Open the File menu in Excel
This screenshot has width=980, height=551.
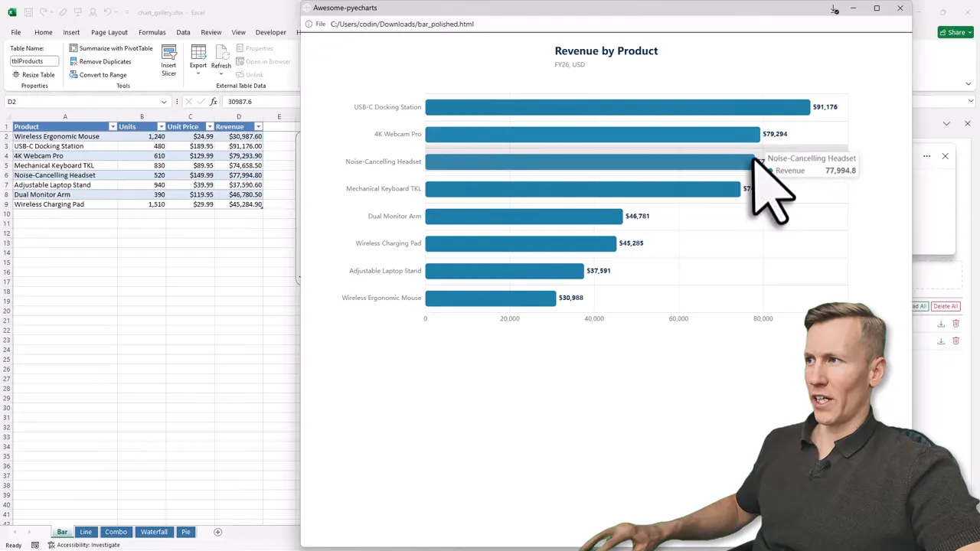(15, 32)
